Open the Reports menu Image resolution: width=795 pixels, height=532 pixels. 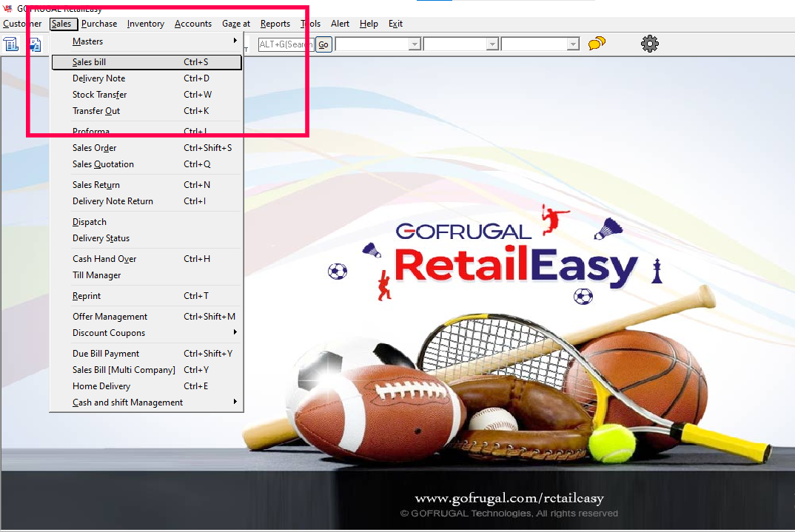point(275,24)
